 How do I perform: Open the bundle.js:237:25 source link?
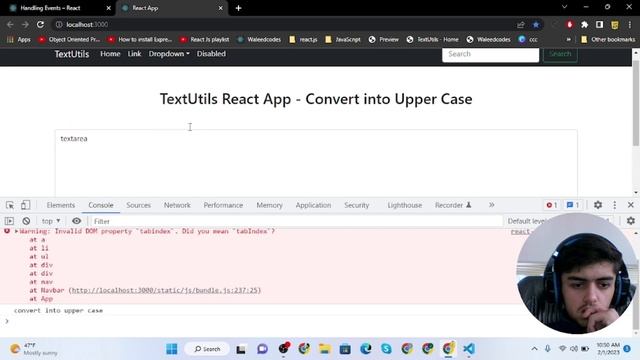(x=165, y=290)
